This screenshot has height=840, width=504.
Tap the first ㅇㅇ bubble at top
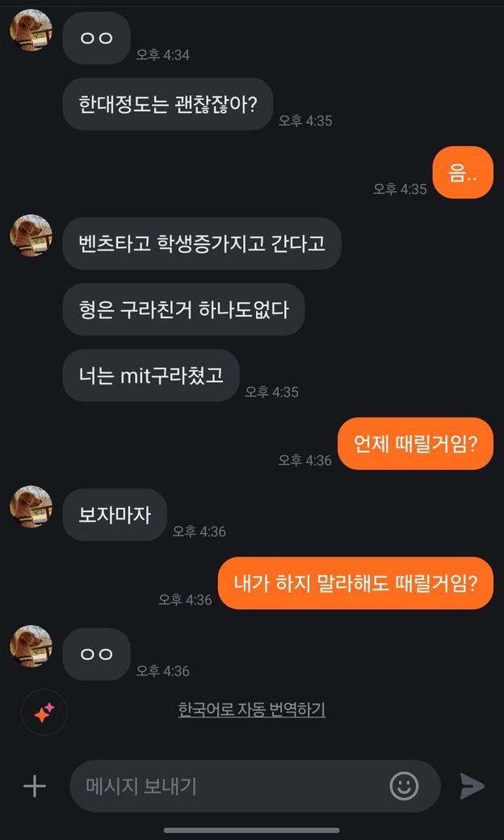coord(96,38)
